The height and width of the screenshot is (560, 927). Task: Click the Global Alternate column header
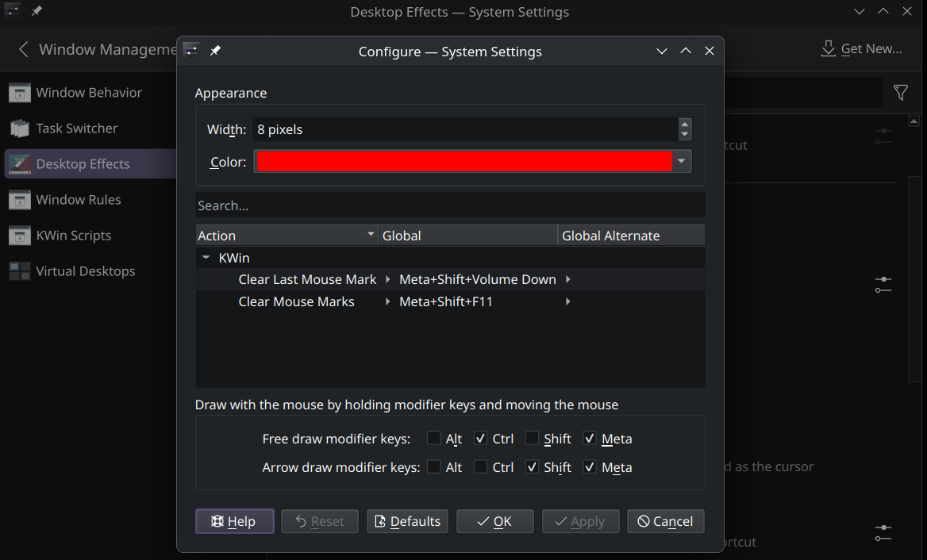[x=632, y=235]
